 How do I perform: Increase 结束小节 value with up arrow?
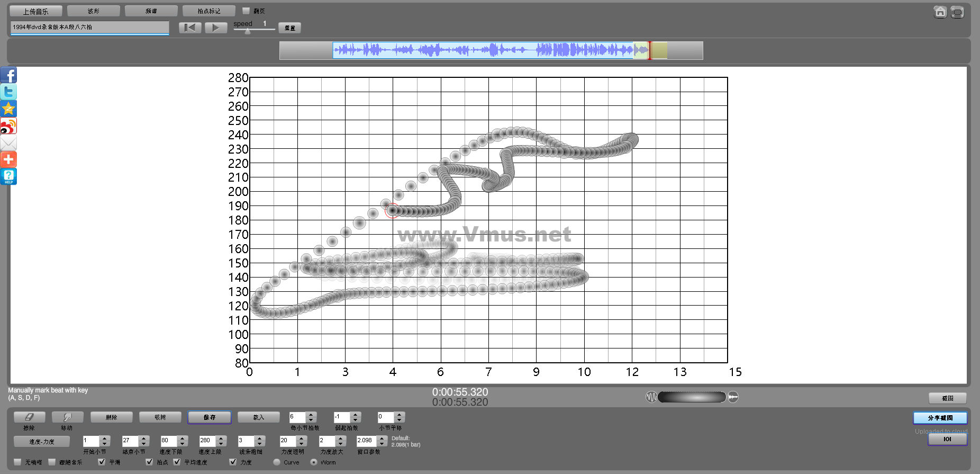tap(143, 438)
